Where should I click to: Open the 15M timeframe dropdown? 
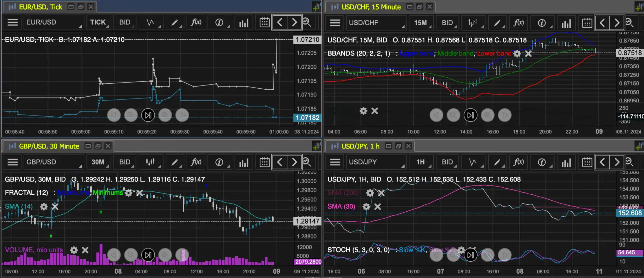click(420, 23)
